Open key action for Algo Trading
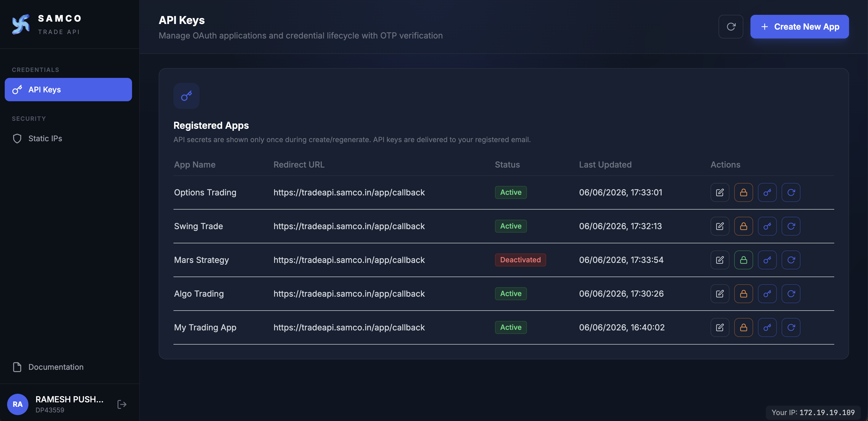Screen dimensions: 868x421 click(x=767, y=294)
